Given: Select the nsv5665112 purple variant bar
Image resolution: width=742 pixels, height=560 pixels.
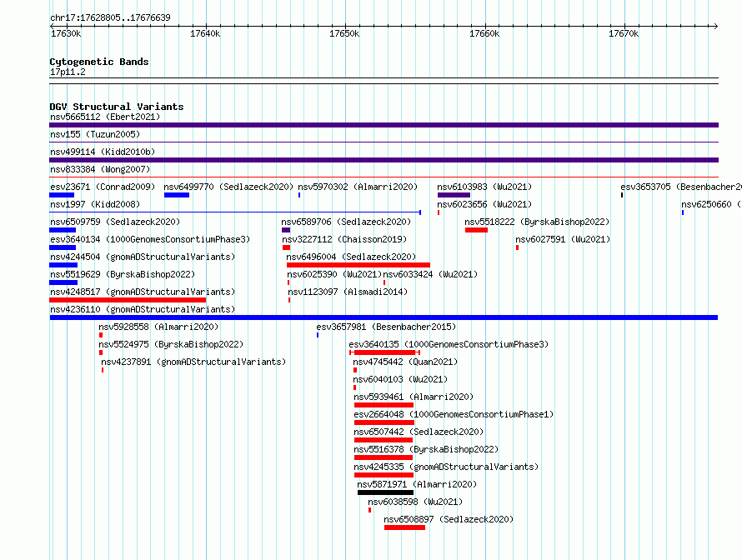Looking at the screenshot, I should 384,125.
